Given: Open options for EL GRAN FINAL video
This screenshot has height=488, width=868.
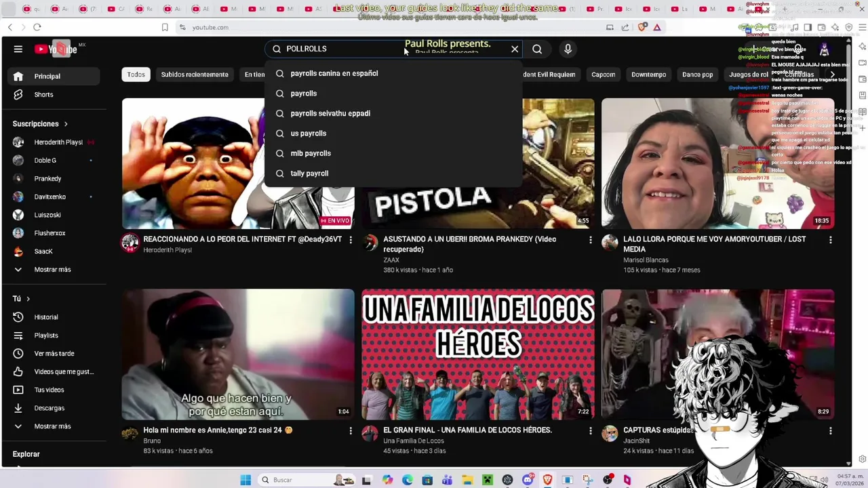Looking at the screenshot, I should [x=591, y=431].
